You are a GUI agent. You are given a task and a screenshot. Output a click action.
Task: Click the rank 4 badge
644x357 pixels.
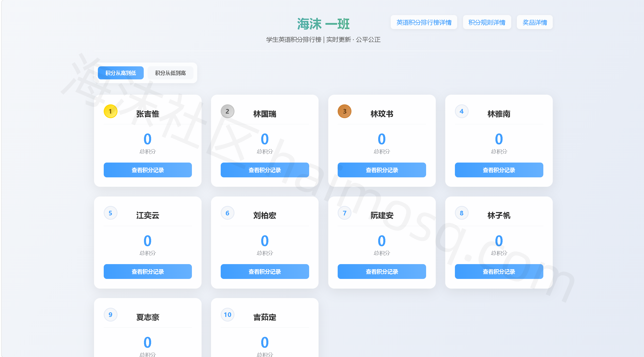(x=462, y=111)
